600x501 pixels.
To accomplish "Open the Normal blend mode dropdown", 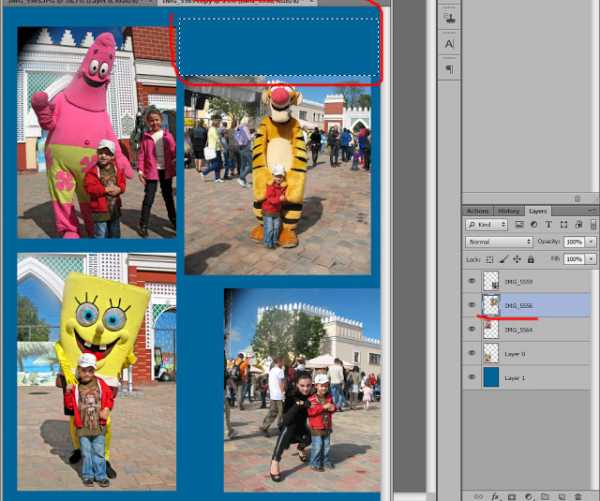I will click(x=500, y=242).
